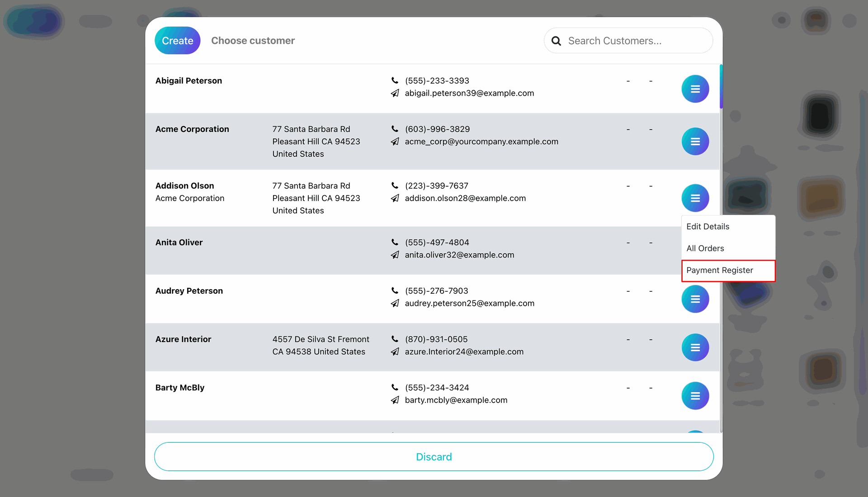Image resolution: width=868 pixels, height=497 pixels.
Task: Click the Discard button
Action: pyautogui.click(x=434, y=457)
